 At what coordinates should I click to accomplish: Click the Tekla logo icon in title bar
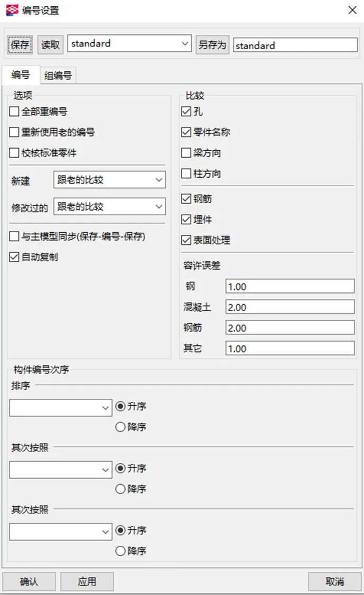[x=13, y=10]
